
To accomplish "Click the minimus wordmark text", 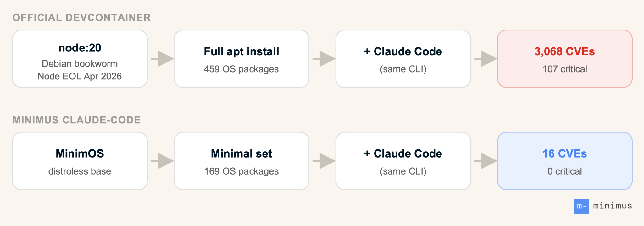I will [x=613, y=206].
